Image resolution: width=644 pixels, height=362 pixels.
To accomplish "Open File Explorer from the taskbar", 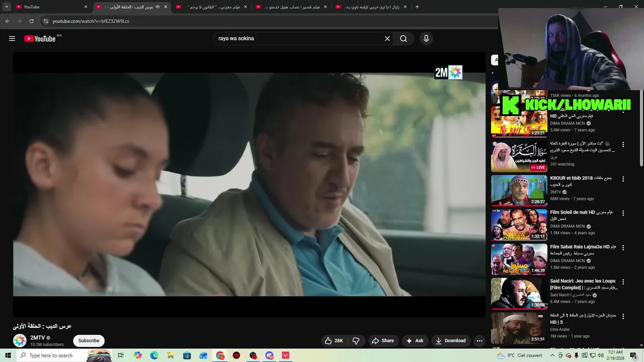I will pyautogui.click(x=171, y=355).
